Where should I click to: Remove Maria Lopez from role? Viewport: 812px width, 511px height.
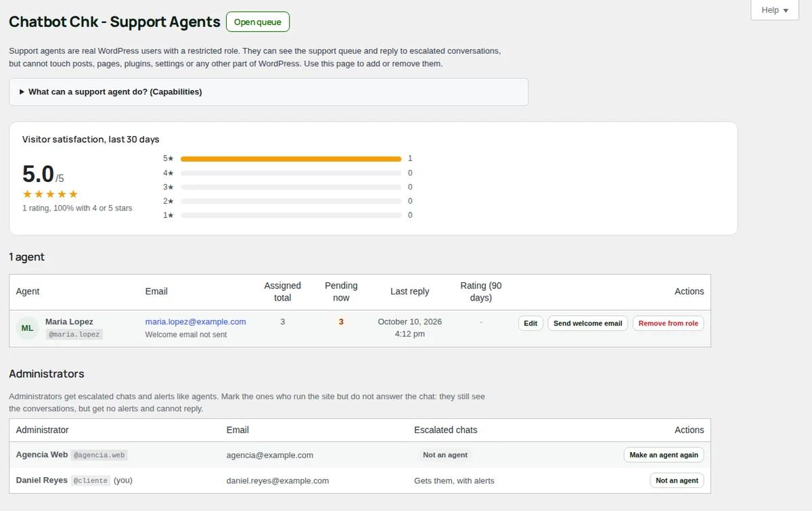point(668,324)
